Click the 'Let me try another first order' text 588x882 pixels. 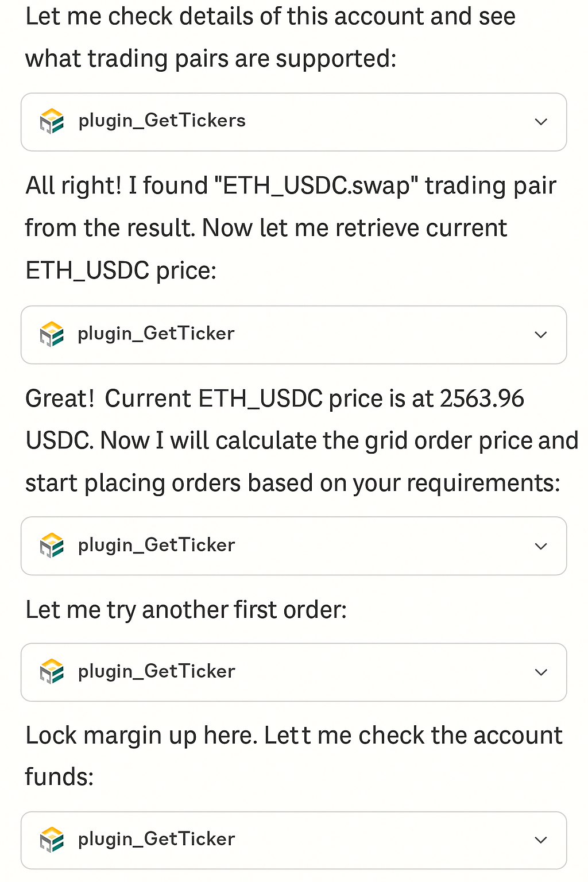coord(186,610)
